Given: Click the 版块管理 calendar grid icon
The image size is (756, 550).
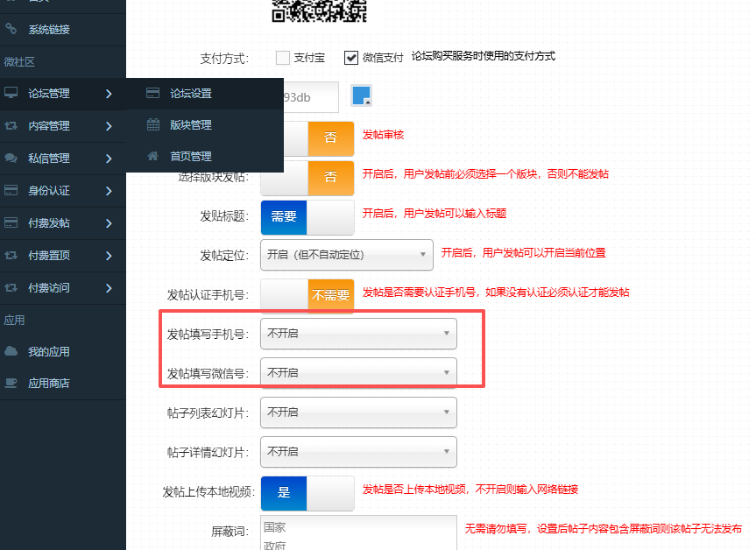Looking at the screenshot, I should tap(153, 125).
